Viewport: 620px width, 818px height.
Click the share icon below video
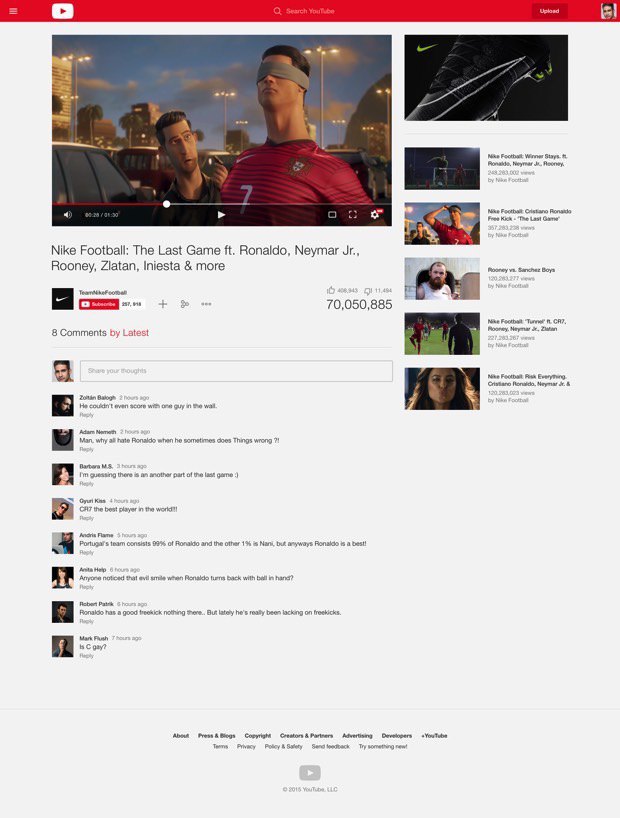click(x=185, y=304)
